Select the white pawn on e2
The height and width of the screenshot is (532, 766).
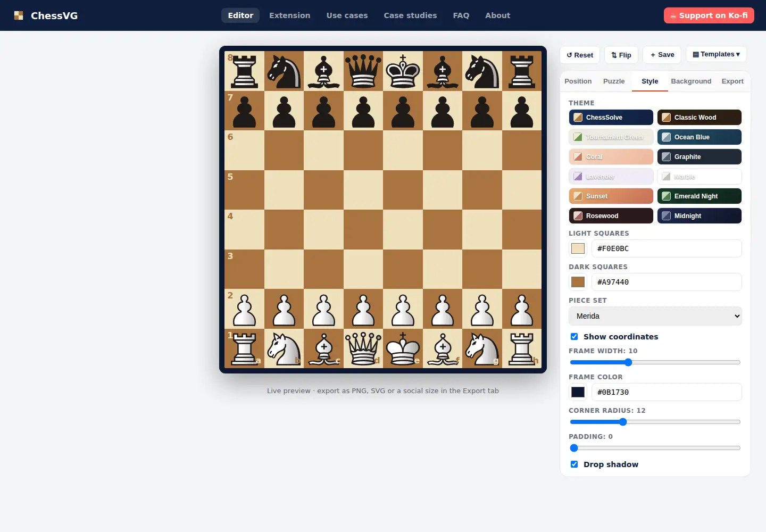coord(403,309)
